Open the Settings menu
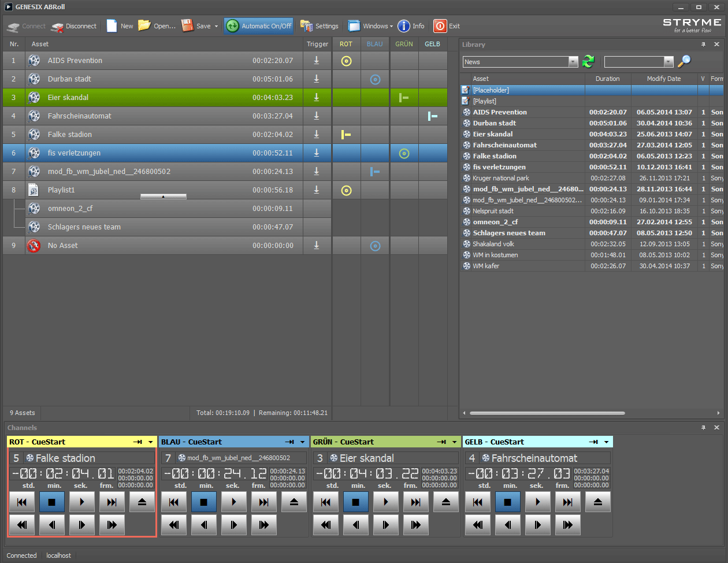Screen dimensions: 728x563 (320, 26)
